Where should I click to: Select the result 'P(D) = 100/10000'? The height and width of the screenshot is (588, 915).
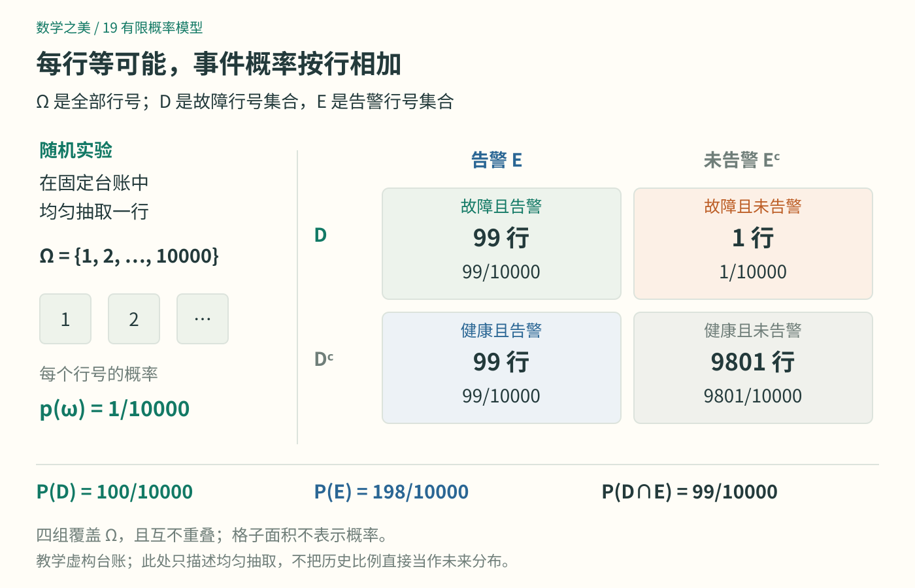[x=114, y=492]
